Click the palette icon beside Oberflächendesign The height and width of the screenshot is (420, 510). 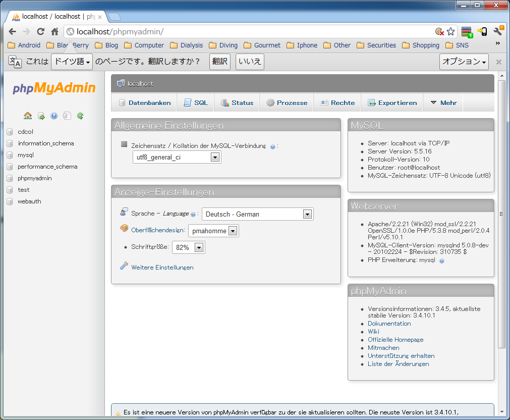(124, 228)
